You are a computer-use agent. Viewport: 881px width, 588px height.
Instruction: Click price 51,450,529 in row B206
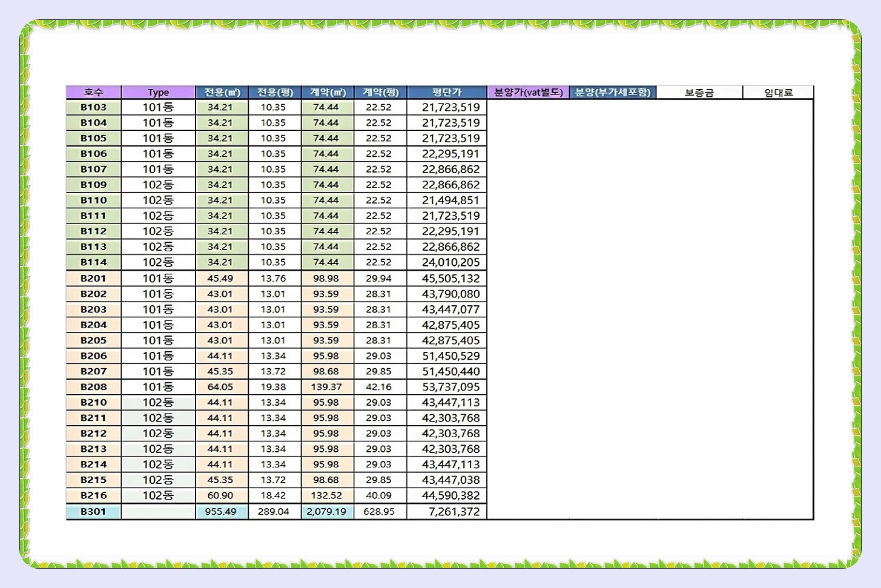[x=447, y=356]
